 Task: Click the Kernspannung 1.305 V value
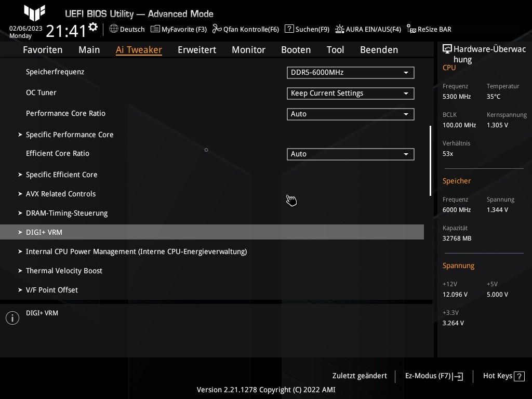click(x=497, y=125)
